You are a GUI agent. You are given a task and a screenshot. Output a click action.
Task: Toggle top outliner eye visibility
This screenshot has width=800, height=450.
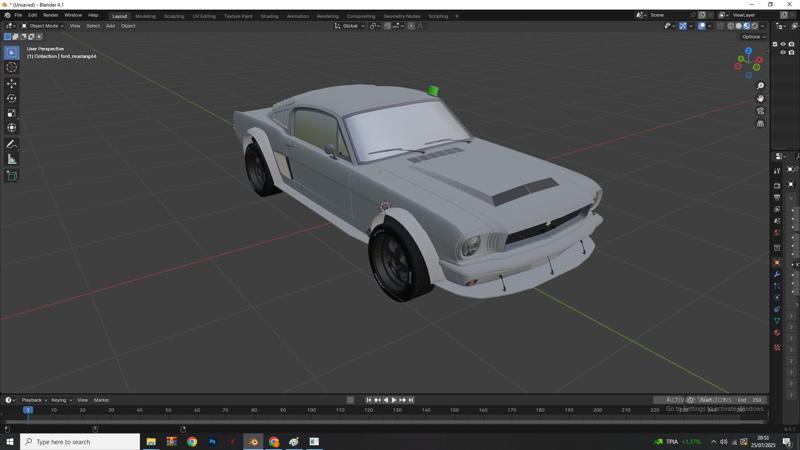(x=783, y=44)
